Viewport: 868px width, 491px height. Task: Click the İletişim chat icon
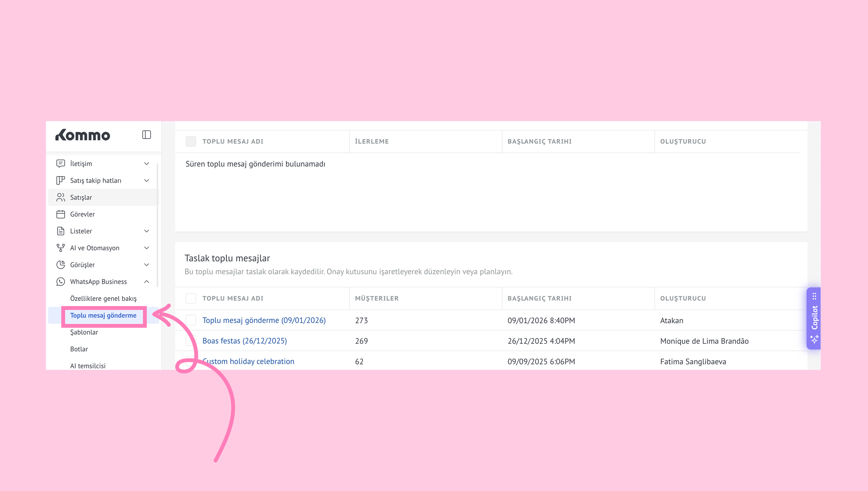(61, 164)
